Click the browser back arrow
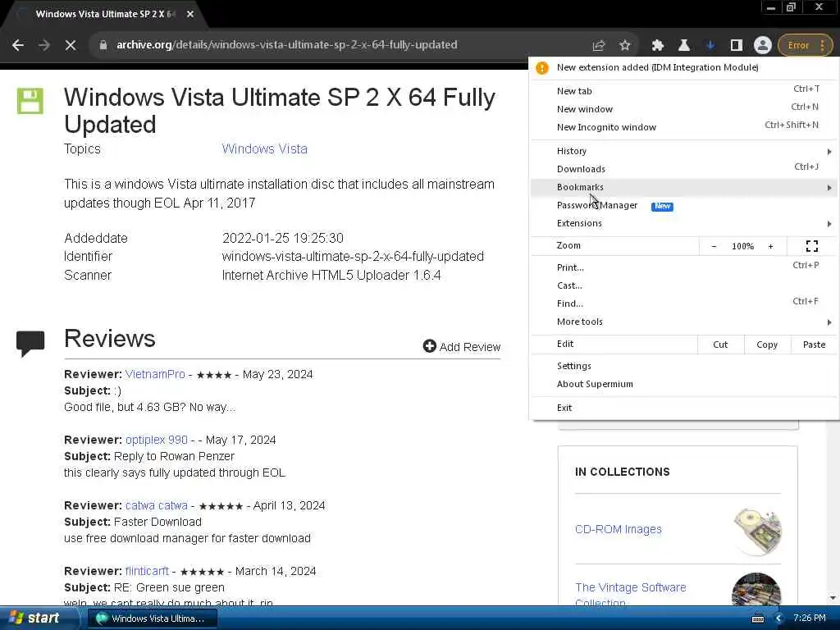The height and width of the screenshot is (630, 840). coord(18,45)
